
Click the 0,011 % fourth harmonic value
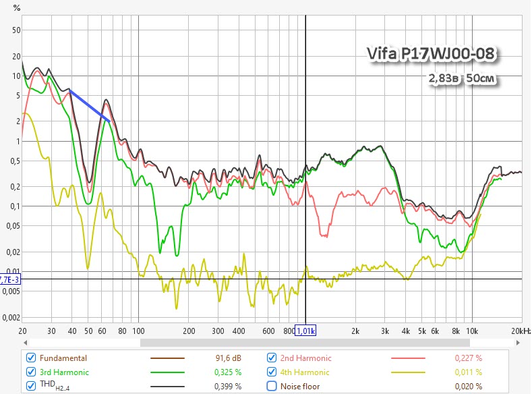(x=468, y=372)
